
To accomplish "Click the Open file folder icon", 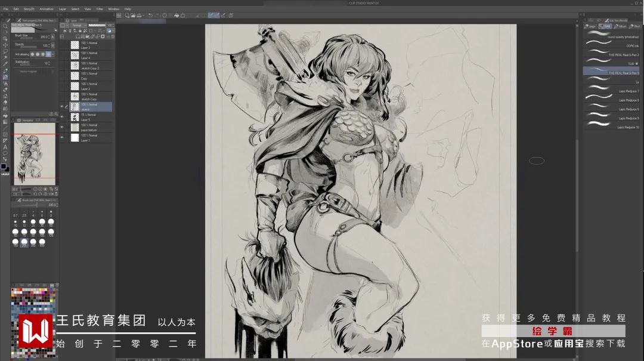I will pos(133,15).
